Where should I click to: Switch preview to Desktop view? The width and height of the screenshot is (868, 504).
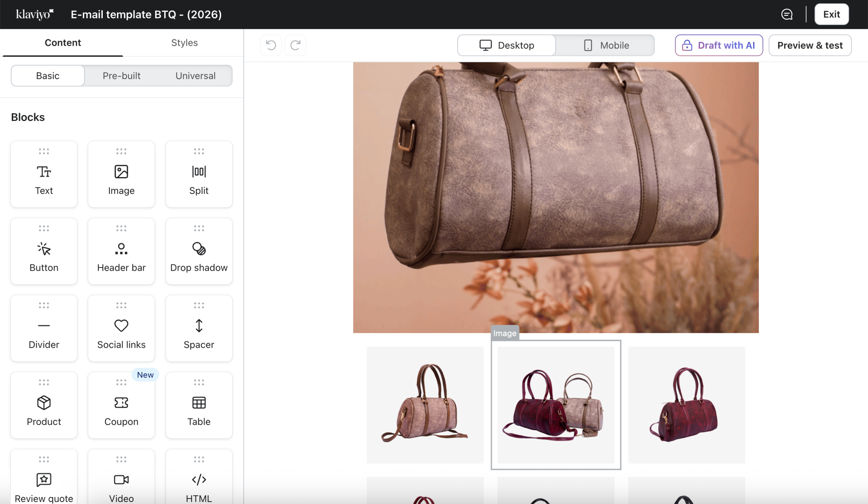click(x=506, y=45)
